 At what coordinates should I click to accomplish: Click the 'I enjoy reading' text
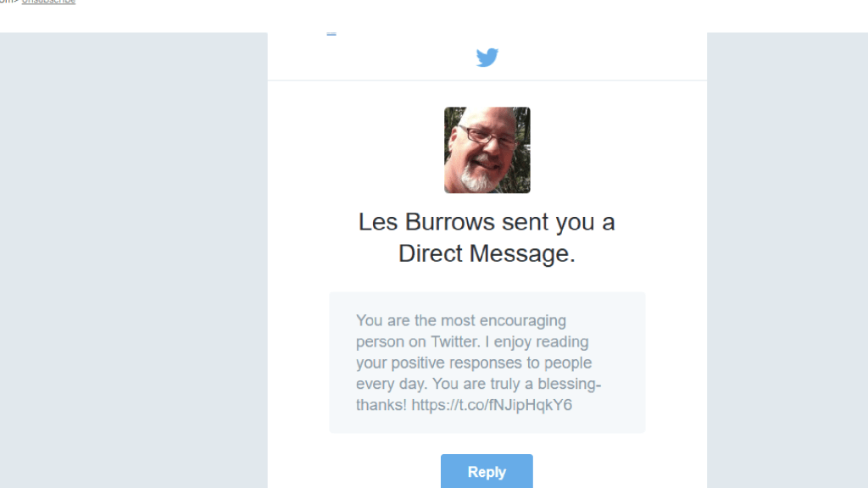[x=537, y=341]
